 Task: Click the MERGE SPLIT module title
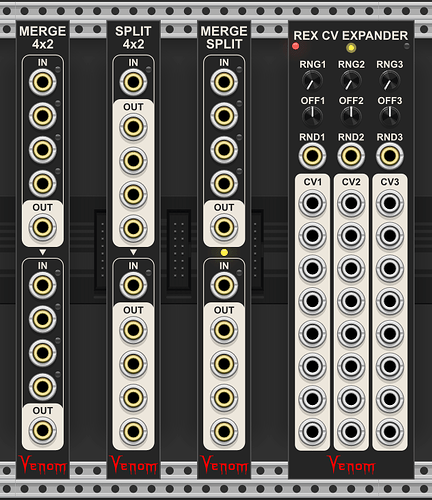click(x=224, y=37)
